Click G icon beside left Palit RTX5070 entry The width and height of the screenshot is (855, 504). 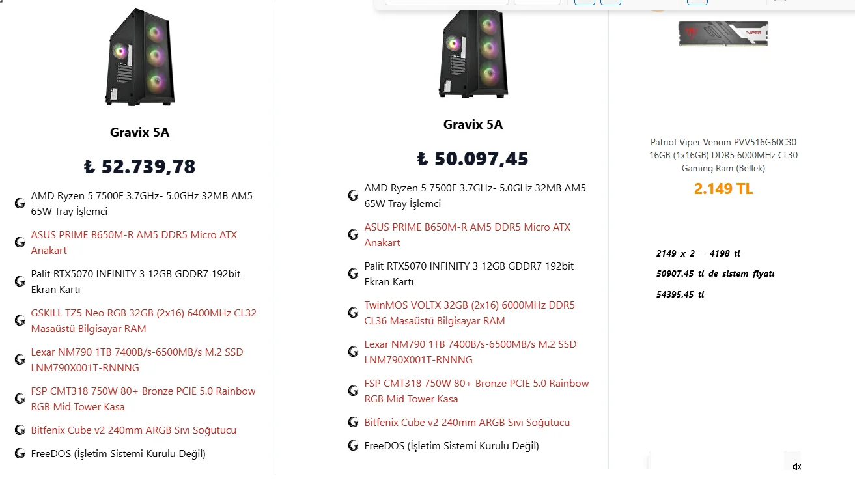pos(20,281)
